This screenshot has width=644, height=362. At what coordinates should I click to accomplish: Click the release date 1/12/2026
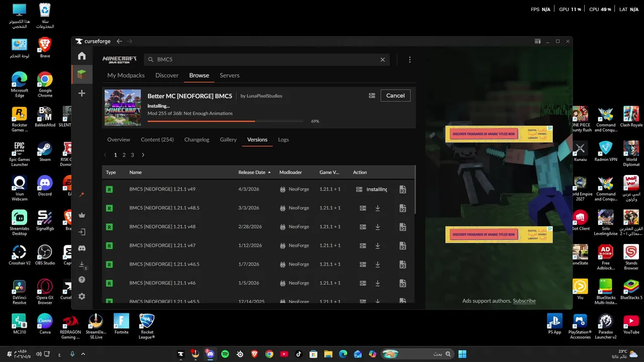pyautogui.click(x=250, y=245)
